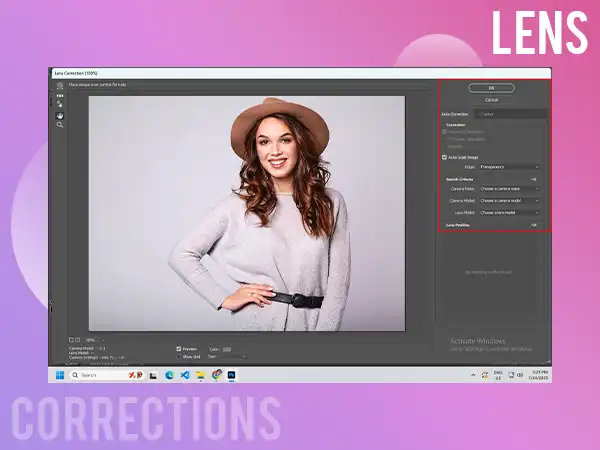The height and width of the screenshot is (450, 600).
Task: Open the Lens Profiles options menu icon
Action: [x=534, y=225]
